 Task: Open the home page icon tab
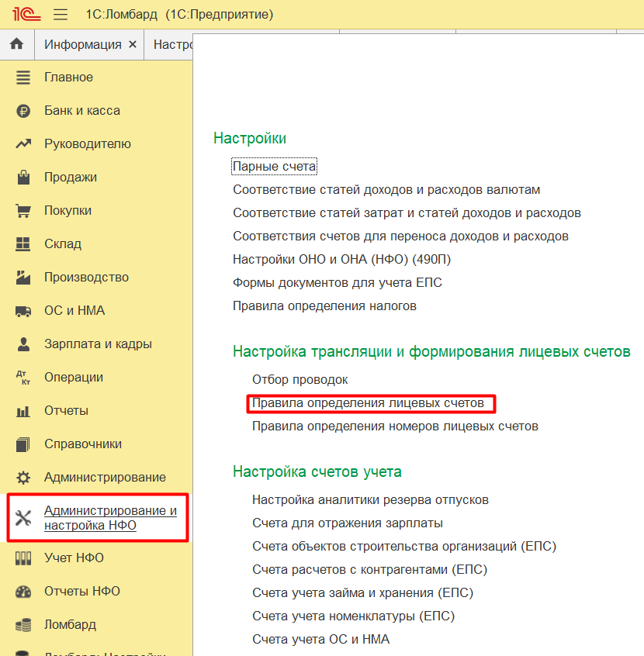point(17,44)
